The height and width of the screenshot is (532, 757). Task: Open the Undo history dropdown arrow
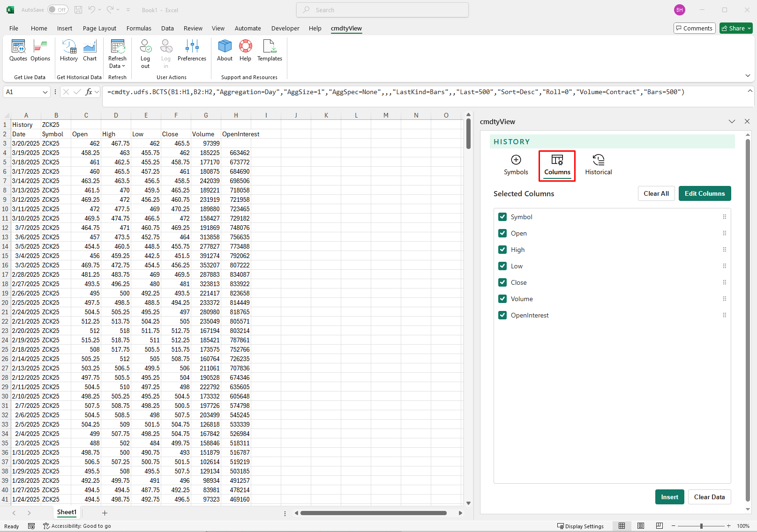tap(99, 10)
